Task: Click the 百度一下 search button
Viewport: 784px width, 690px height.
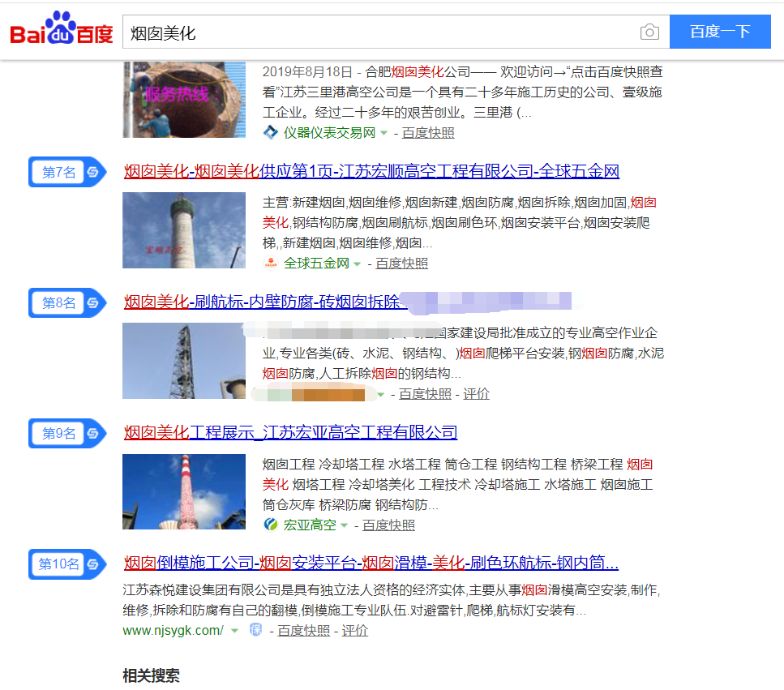Action: 720,32
